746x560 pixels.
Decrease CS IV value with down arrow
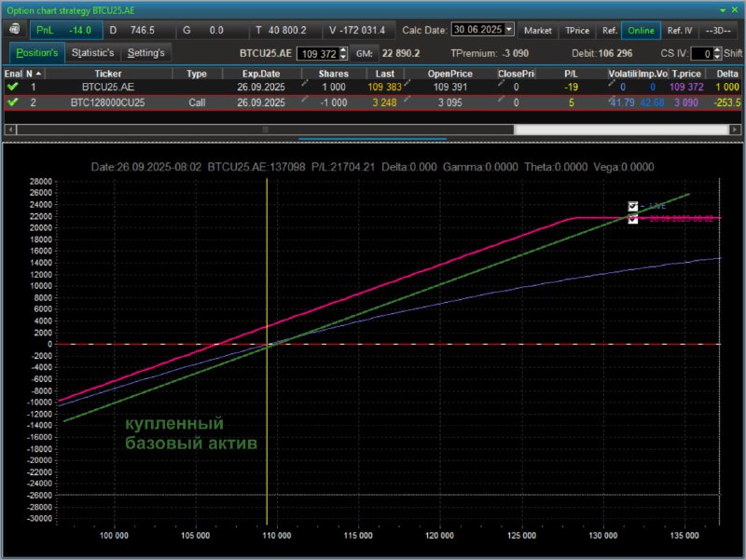(x=717, y=57)
